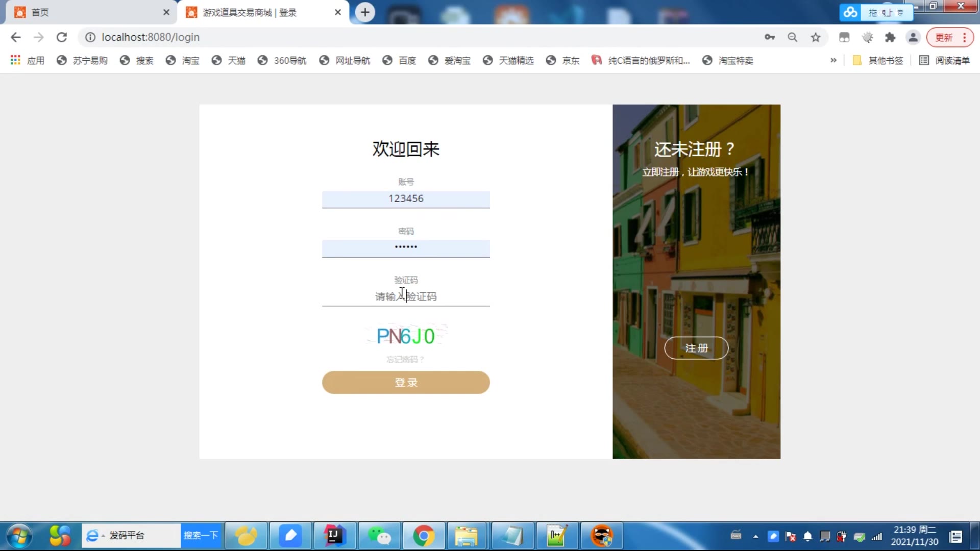This screenshot has width=980, height=551.
Task: Open the notification bell tray icon
Action: pos(807,536)
